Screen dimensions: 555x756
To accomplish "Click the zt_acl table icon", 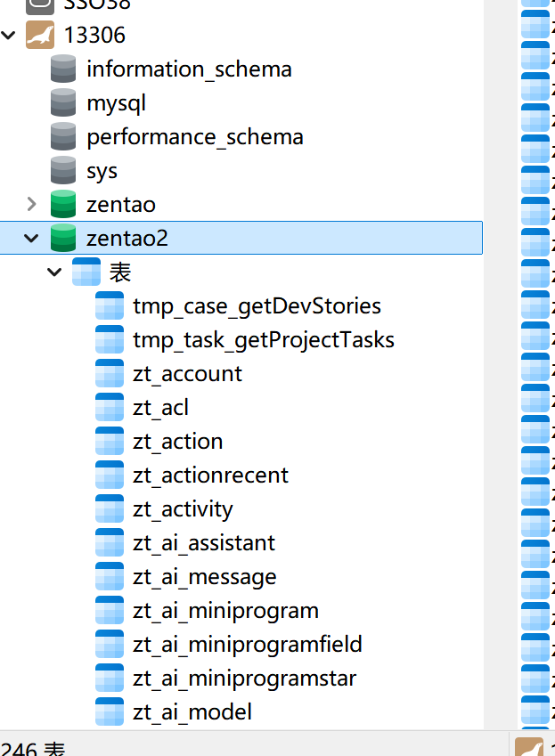I will click(x=110, y=408).
